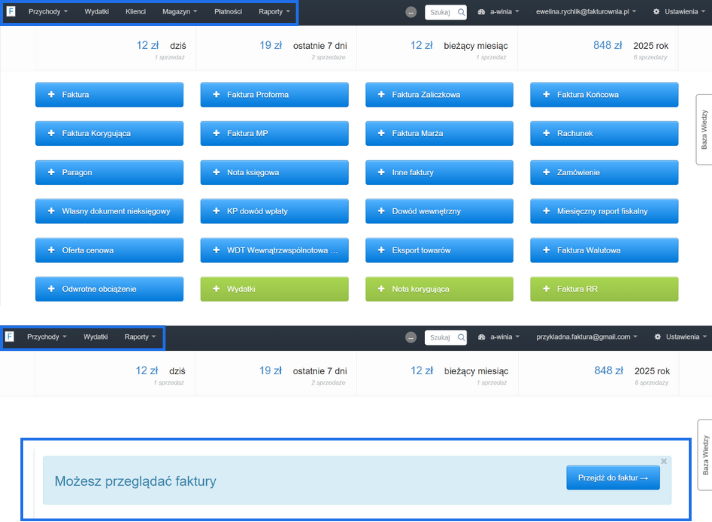Viewport: 712px width, 522px height.
Task: Open Ustawienia settings in lower navbar
Action: coord(680,337)
